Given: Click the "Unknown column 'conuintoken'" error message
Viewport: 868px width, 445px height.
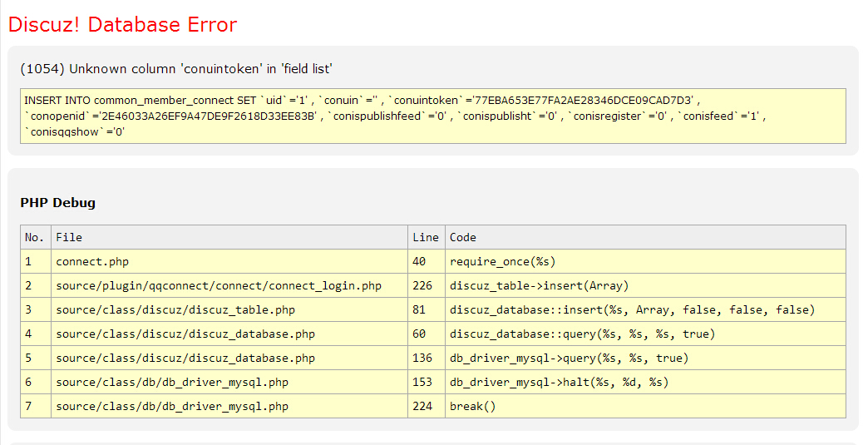Looking at the screenshot, I should [176, 69].
